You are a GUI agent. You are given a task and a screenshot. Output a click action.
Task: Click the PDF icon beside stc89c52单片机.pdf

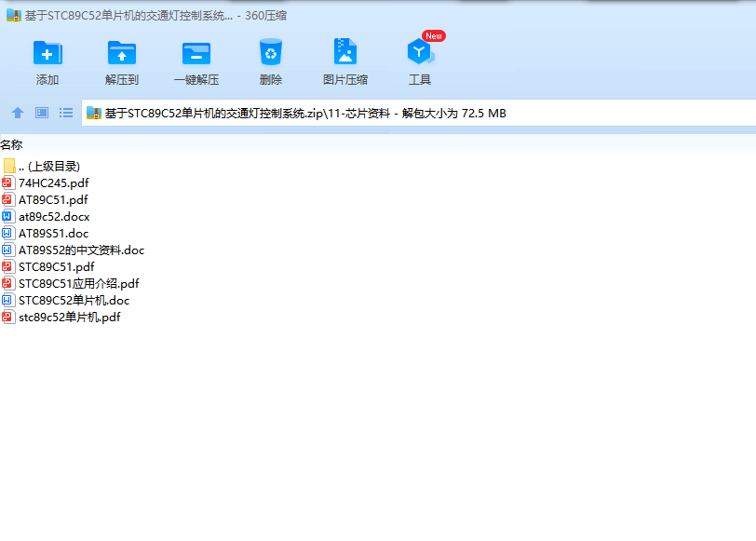tap(7, 317)
